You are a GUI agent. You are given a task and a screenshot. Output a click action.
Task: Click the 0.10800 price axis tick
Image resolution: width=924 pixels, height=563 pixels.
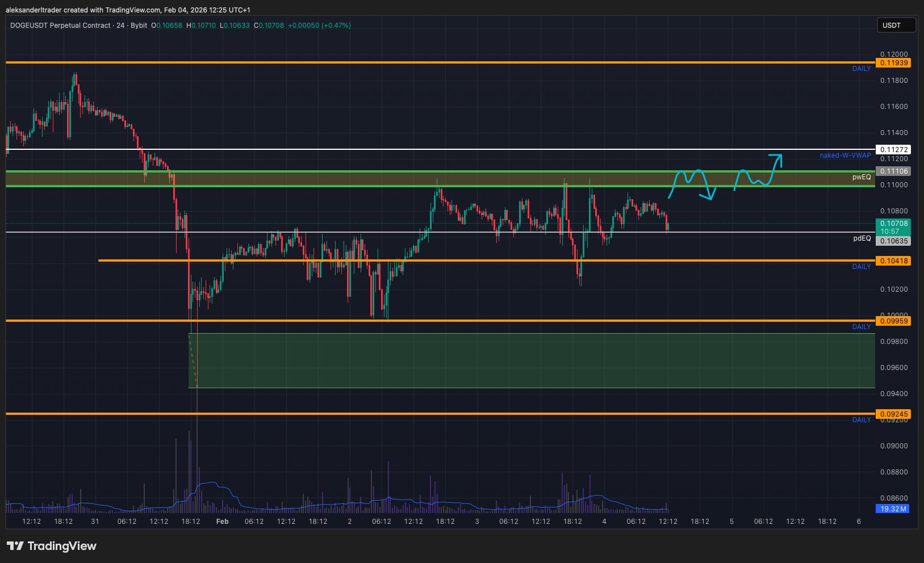894,211
